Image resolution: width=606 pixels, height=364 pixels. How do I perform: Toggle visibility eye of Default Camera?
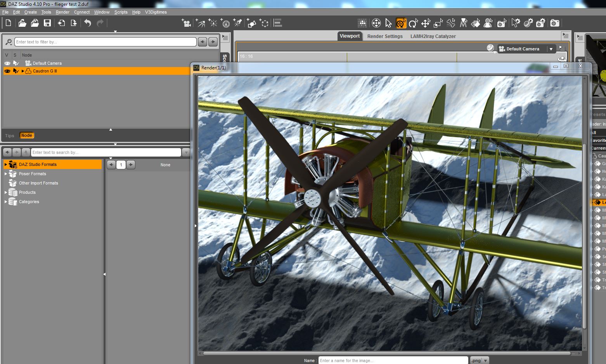click(7, 63)
